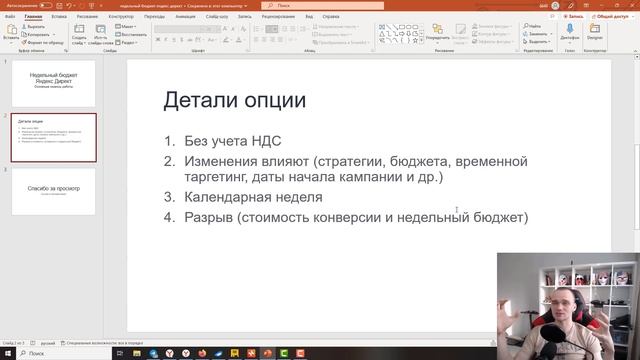Switch to the Рецензирование tab
This screenshot has width=640, height=360.
coord(278,16)
